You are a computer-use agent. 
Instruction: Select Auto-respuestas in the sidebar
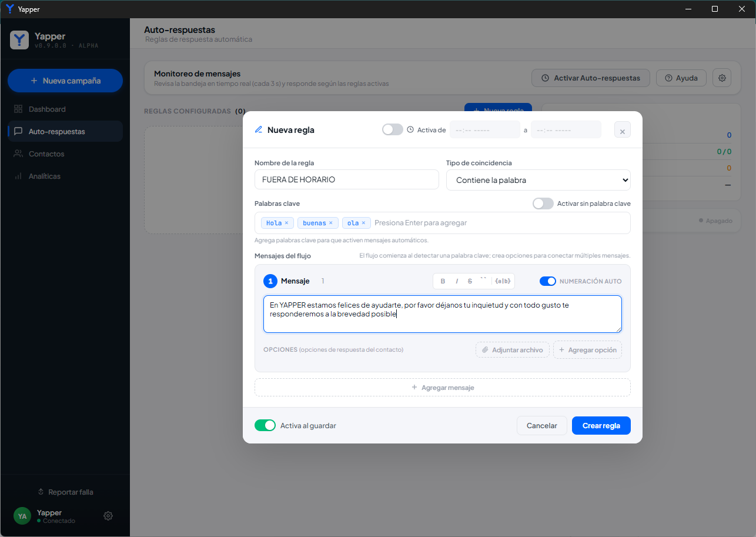65,132
